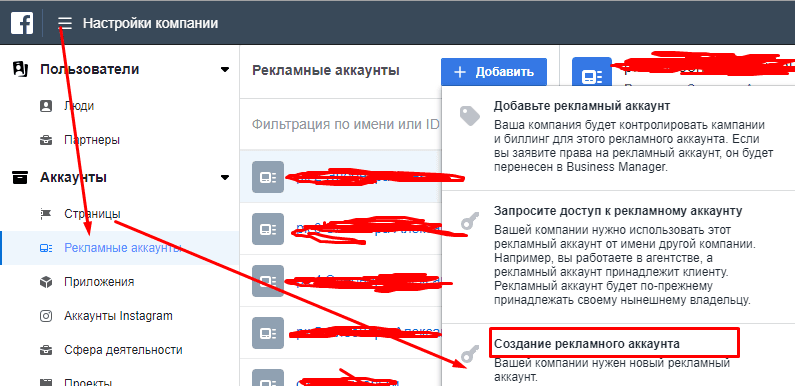The width and height of the screenshot is (795, 386).
Task: Select Рекламные аккаунты in sidebar
Action: pyautogui.click(x=120, y=248)
